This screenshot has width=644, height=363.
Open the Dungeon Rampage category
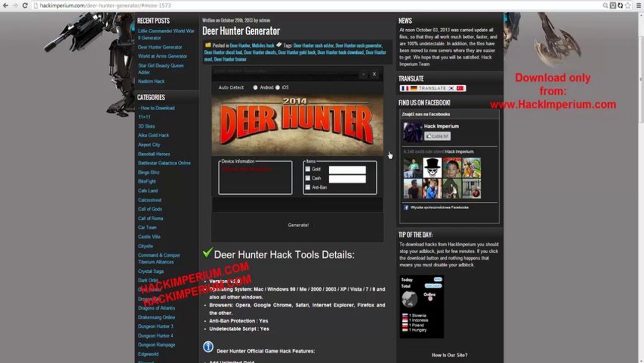(157, 345)
